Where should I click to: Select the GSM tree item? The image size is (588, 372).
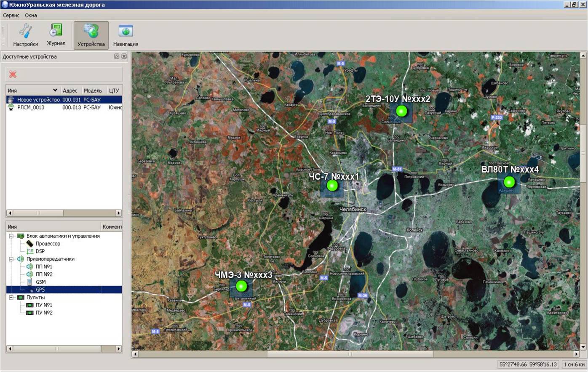point(40,282)
